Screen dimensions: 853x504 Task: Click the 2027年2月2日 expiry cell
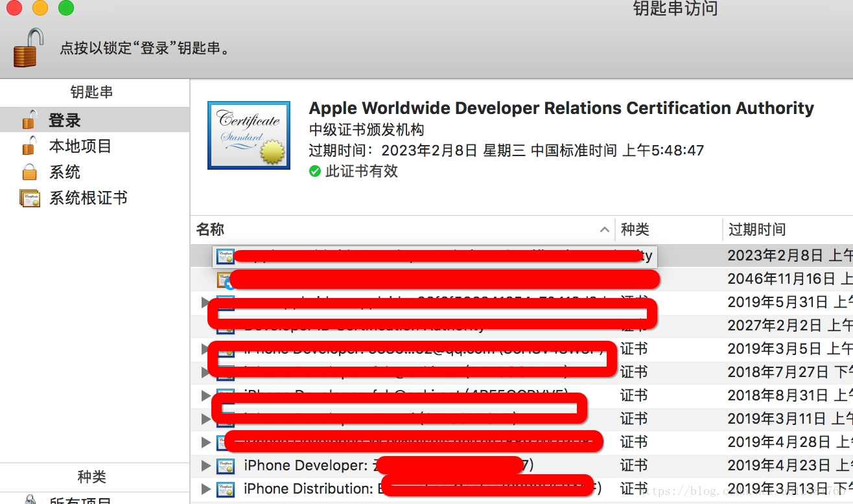tap(789, 326)
